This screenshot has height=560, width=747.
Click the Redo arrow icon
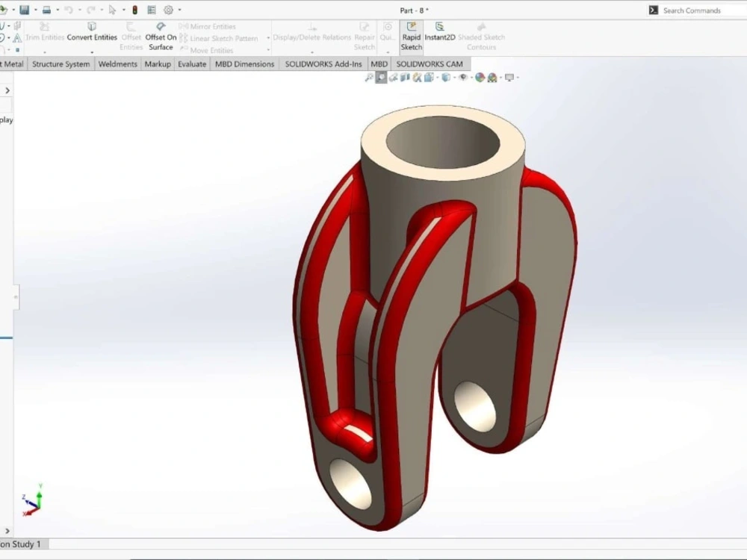tap(90, 10)
